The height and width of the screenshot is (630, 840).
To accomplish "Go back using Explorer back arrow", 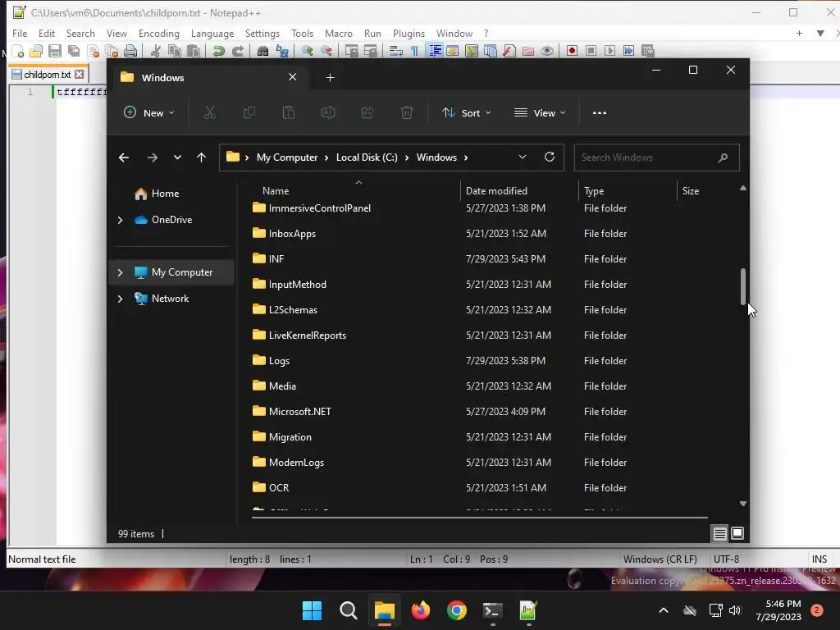I will point(124,157).
